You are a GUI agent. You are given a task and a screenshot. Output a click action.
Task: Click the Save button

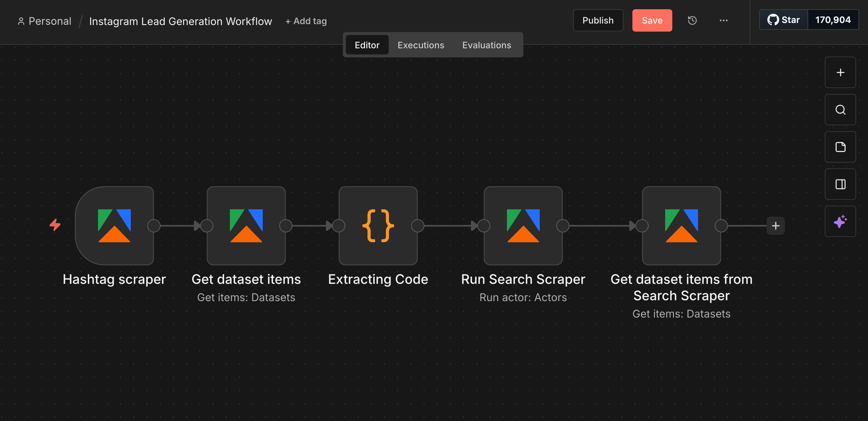coord(652,20)
